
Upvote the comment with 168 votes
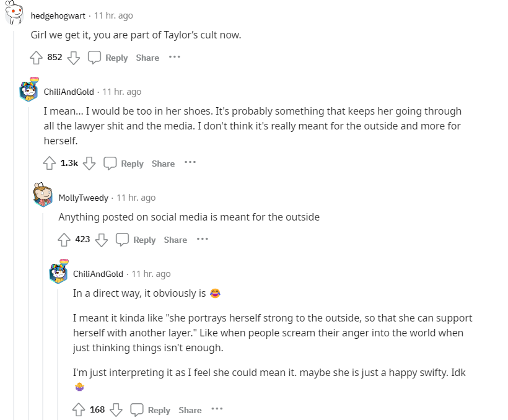tap(79, 410)
